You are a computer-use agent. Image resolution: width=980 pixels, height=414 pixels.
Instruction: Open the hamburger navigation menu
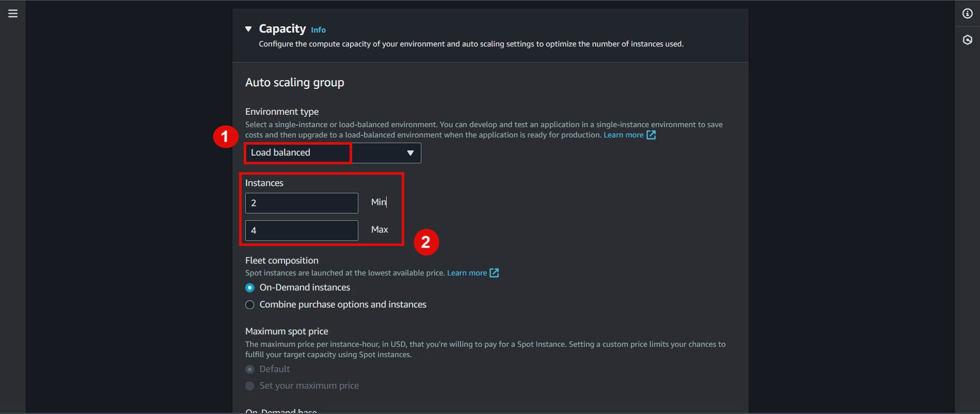[13, 14]
